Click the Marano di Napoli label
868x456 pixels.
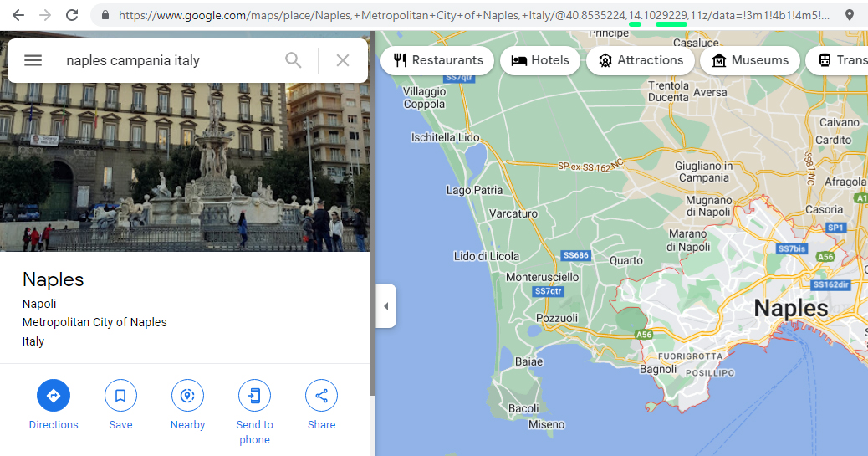[688, 240]
